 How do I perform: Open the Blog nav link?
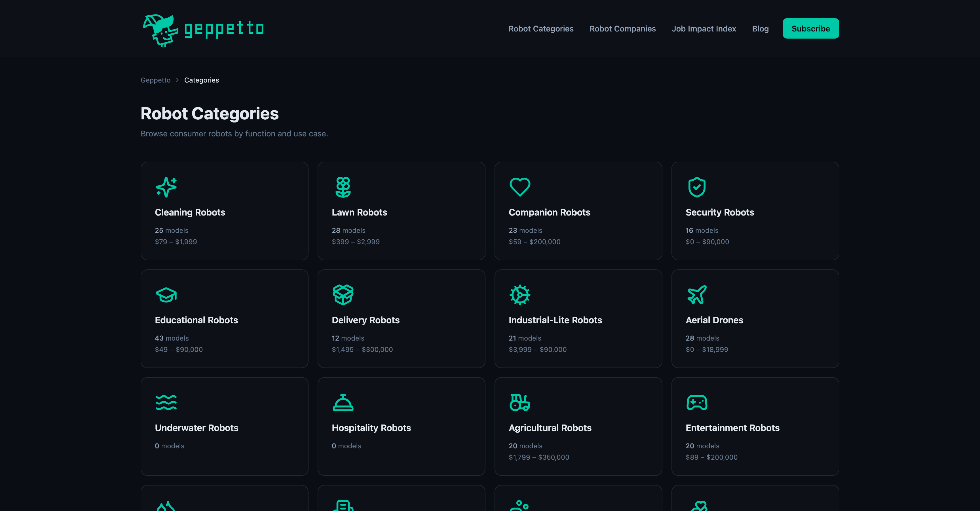pos(760,29)
